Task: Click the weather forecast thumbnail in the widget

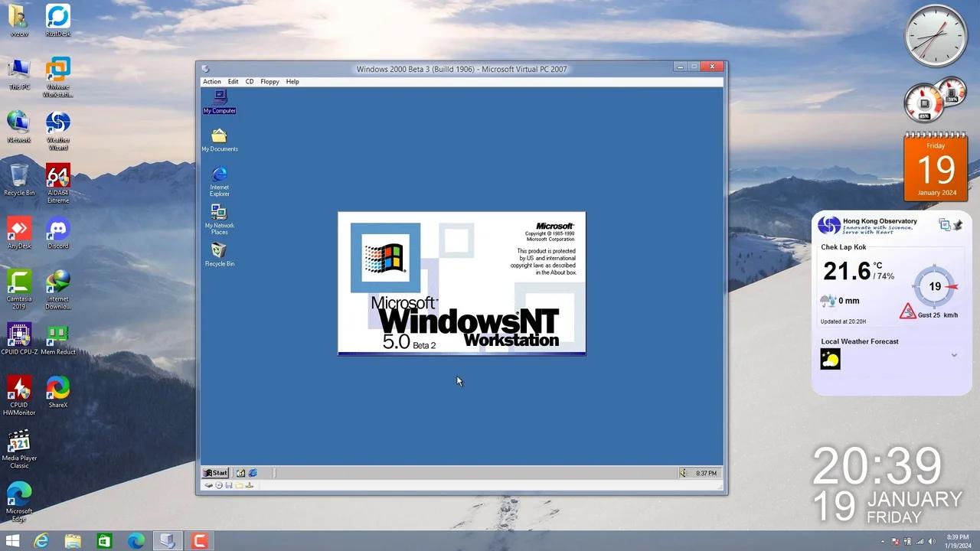Action: [831, 359]
